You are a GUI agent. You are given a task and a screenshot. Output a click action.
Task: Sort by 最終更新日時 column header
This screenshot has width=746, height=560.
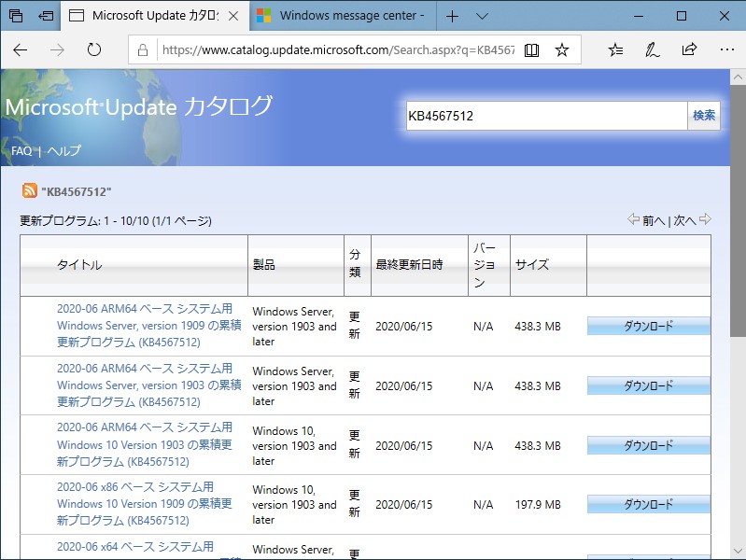click(x=409, y=264)
